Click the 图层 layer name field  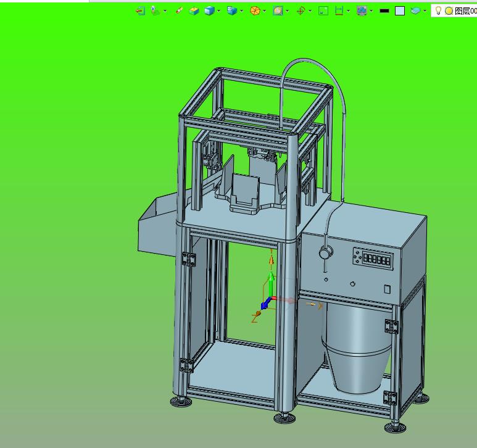click(x=465, y=11)
